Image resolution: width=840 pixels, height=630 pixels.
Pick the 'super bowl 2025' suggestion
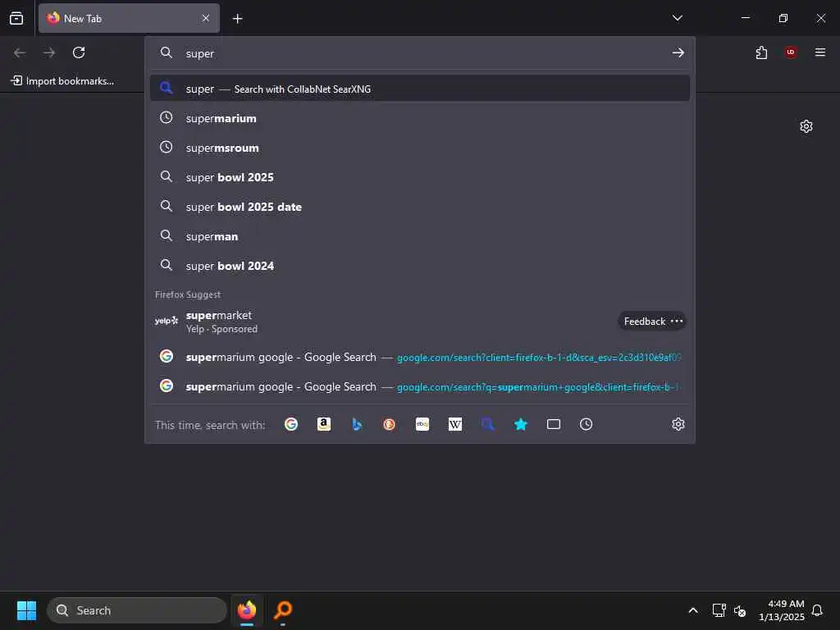420,177
